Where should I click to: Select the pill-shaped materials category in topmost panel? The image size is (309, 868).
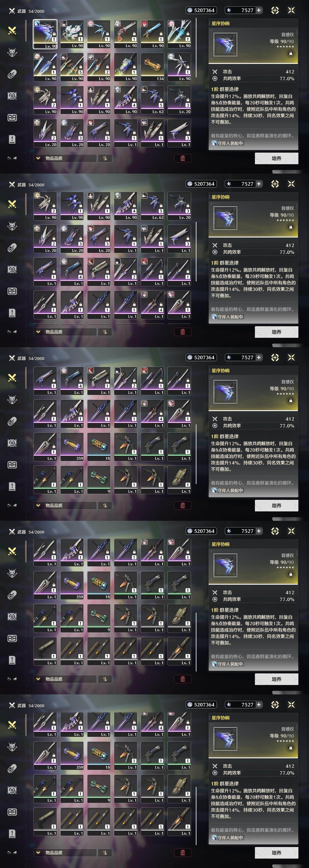pos(12,75)
